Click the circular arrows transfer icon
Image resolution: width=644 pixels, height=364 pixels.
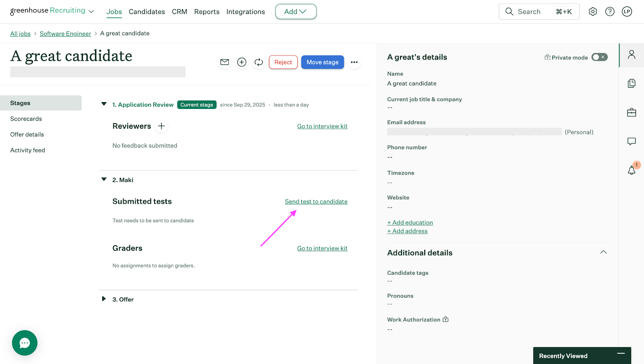pos(258,62)
